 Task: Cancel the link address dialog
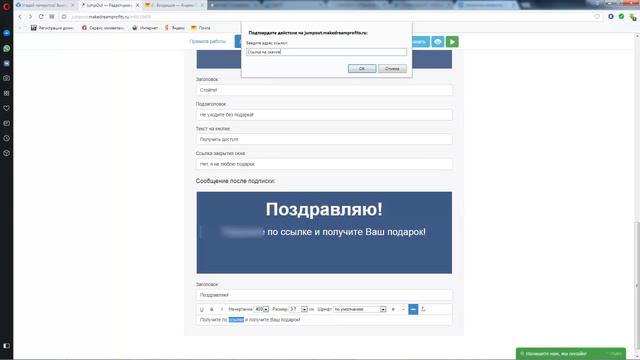(392, 69)
